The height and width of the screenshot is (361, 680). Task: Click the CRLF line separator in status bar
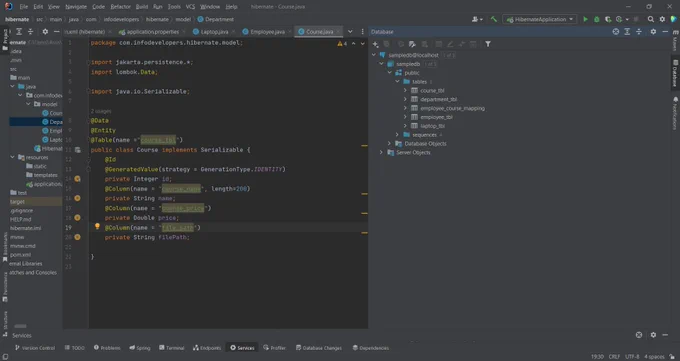[x=614, y=357]
